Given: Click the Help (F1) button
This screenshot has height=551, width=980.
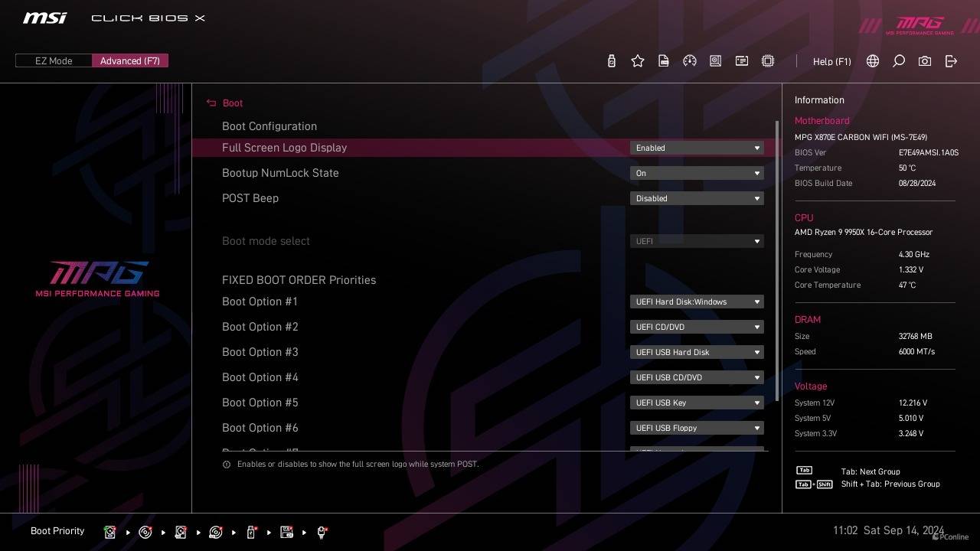Looking at the screenshot, I should click(x=831, y=61).
